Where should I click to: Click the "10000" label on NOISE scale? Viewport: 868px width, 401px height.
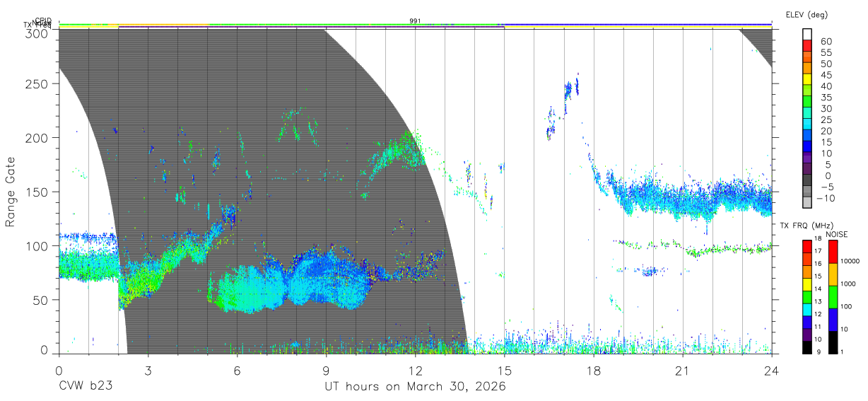[x=850, y=262]
